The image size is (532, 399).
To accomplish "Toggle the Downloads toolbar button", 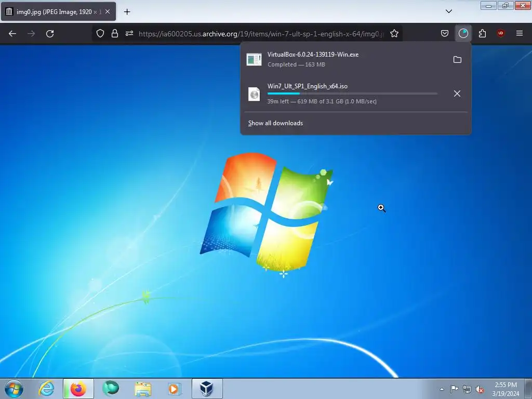I will pyautogui.click(x=463, y=33).
